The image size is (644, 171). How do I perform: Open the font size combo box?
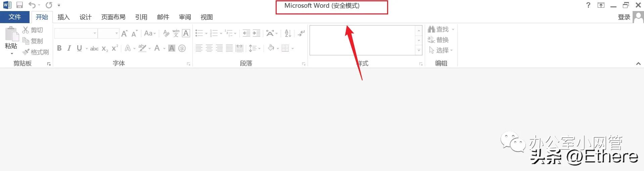tap(108, 33)
